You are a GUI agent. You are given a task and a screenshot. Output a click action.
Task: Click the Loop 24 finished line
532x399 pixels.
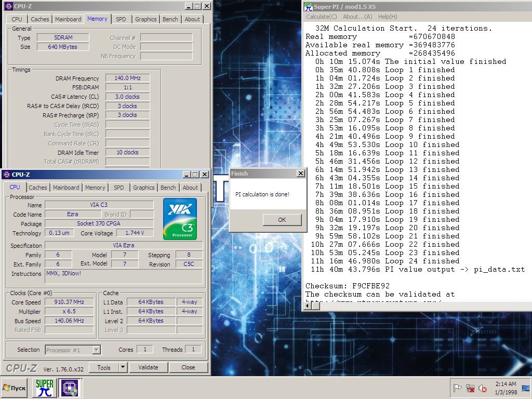coord(385,261)
